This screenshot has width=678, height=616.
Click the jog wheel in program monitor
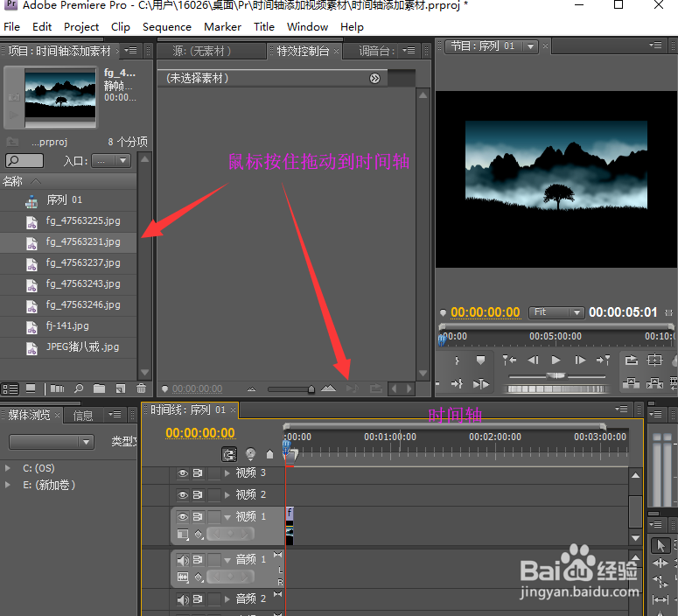click(x=556, y=388)
